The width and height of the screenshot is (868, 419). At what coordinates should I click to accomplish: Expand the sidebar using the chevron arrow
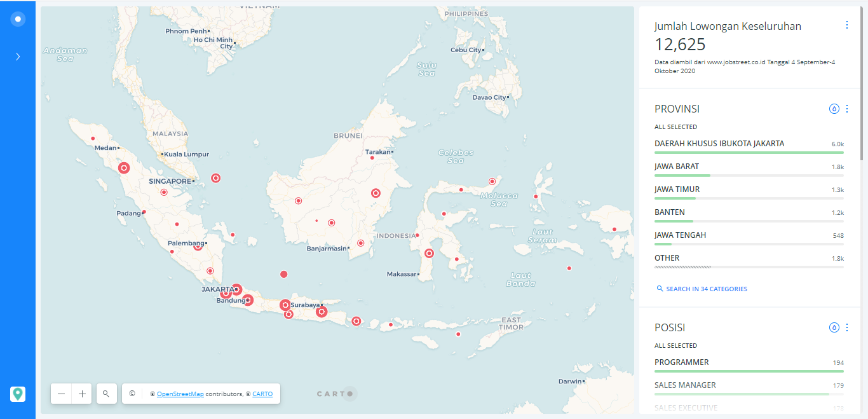pos(17,56)
